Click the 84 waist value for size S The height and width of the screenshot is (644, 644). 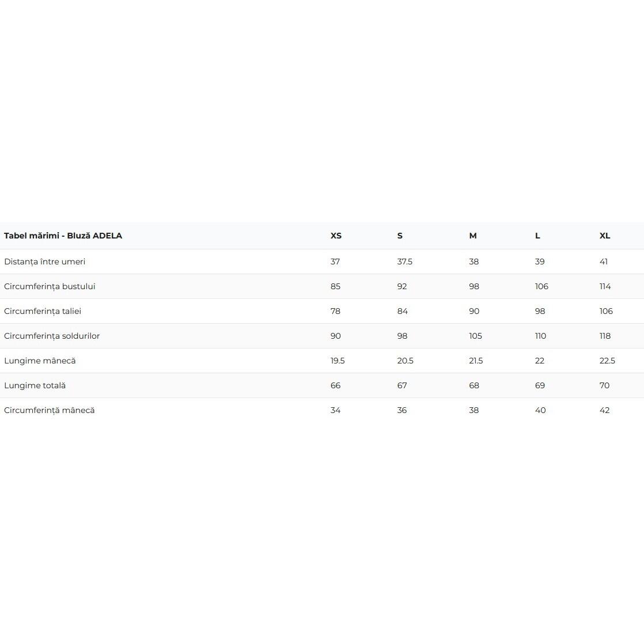pos(402,311)
